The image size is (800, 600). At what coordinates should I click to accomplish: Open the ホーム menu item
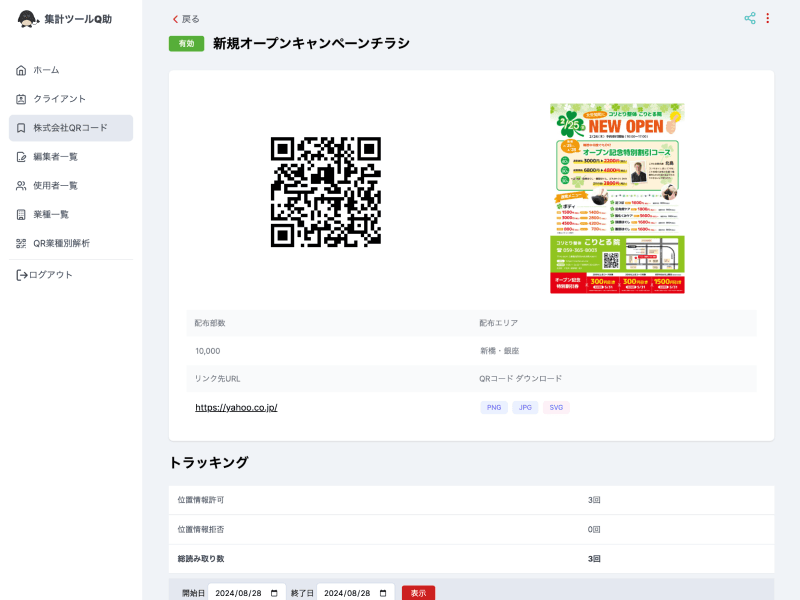[71, 70]
